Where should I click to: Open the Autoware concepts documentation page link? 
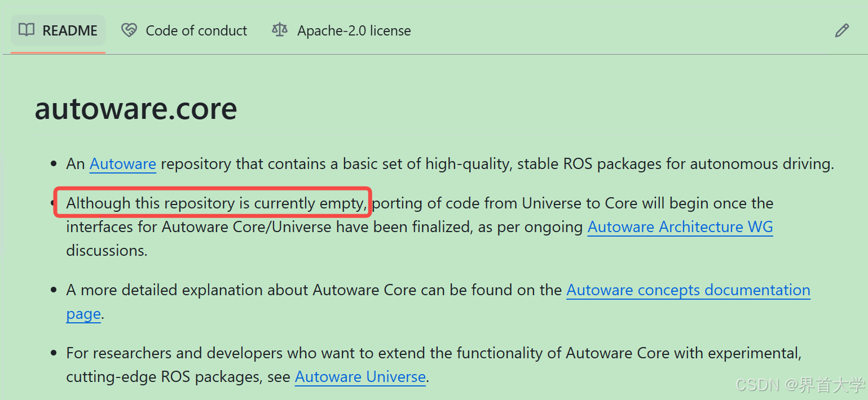click(x=688, y=290)
